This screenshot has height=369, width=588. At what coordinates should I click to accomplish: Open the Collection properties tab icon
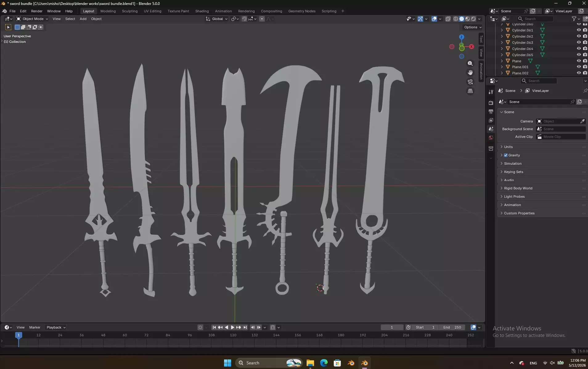pyautogui.click(x=491, y=149)
